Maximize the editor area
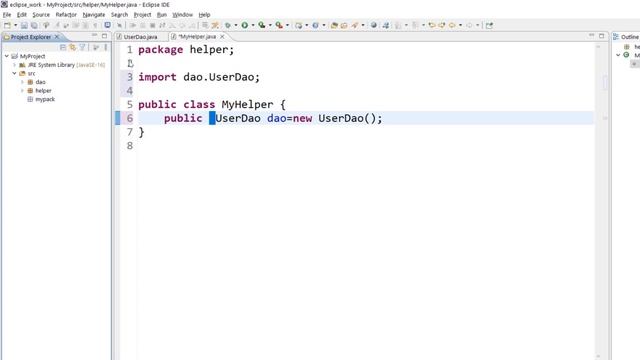 pyautogui.click(x=602, y=36)
